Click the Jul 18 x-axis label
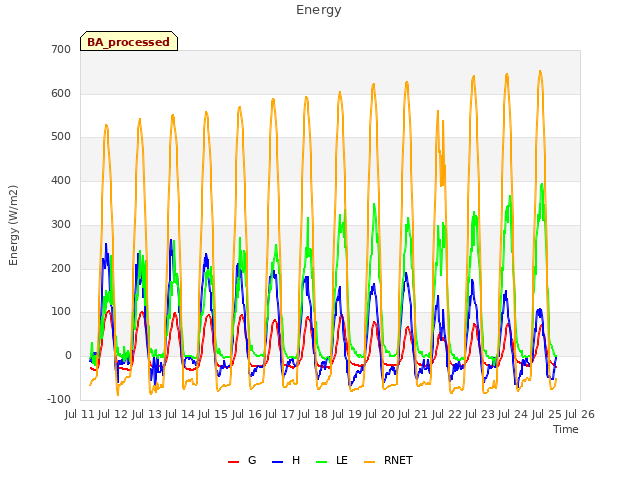The width and height of the screenshot is (640, 480). click(x=313, y=415)
